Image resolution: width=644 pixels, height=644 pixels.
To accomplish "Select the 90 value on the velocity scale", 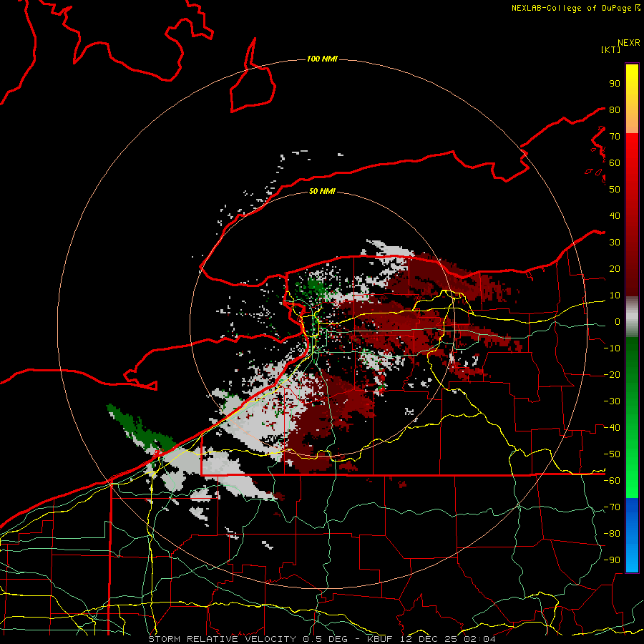I will pyautogui.click(x=615, y=84).
